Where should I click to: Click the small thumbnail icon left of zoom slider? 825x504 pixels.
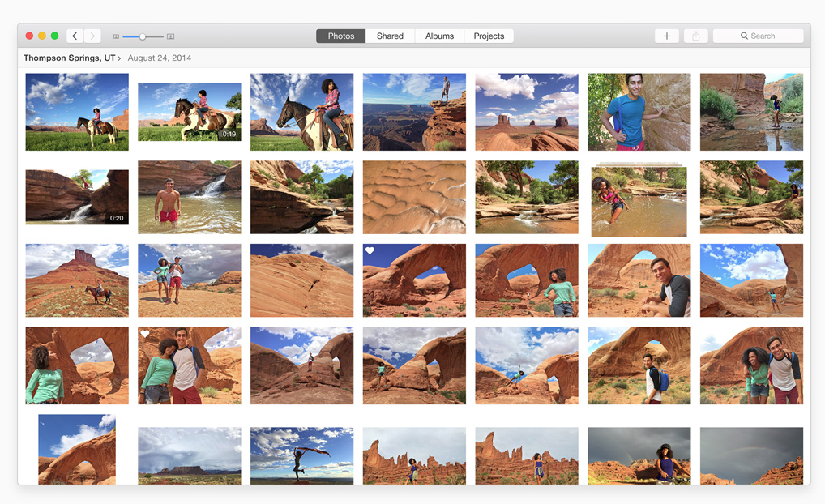(116, 36)
